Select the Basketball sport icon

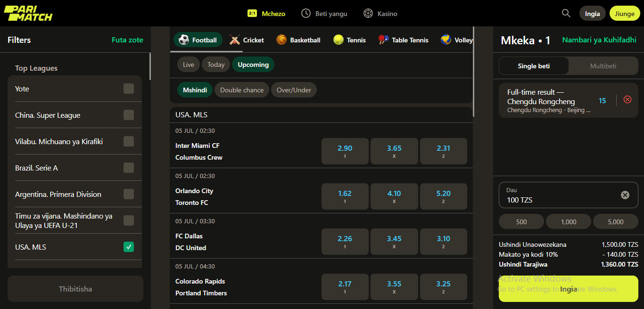(281, 40)
